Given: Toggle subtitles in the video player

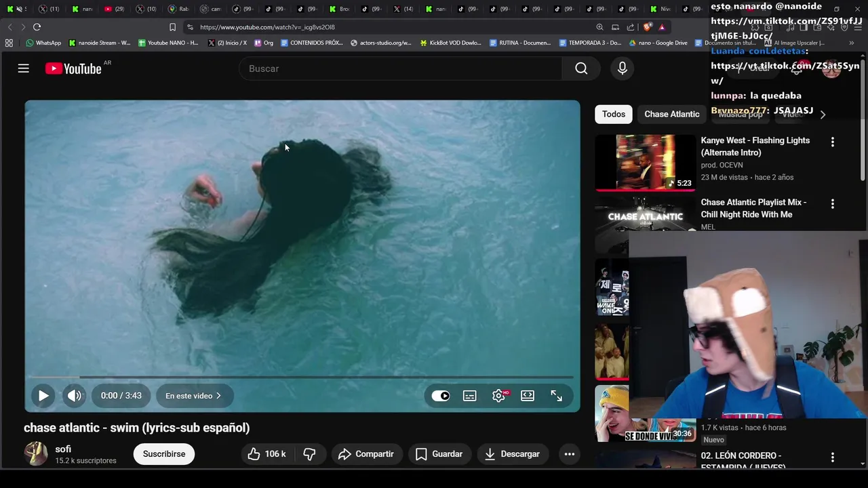Looking at the screenshot, I should [x=469, y=396].
